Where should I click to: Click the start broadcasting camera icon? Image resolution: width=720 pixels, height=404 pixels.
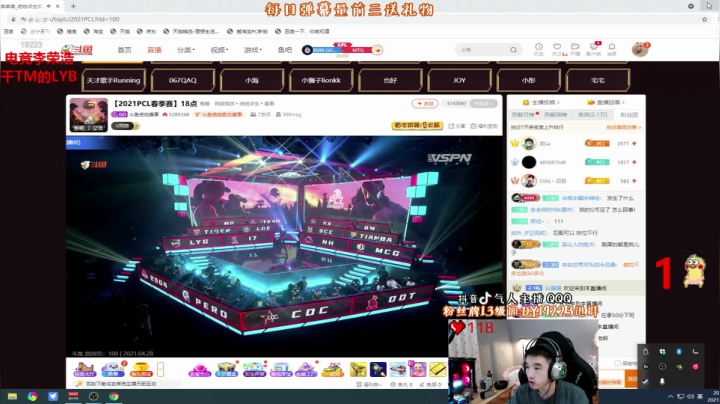click(x=575, y=49)
